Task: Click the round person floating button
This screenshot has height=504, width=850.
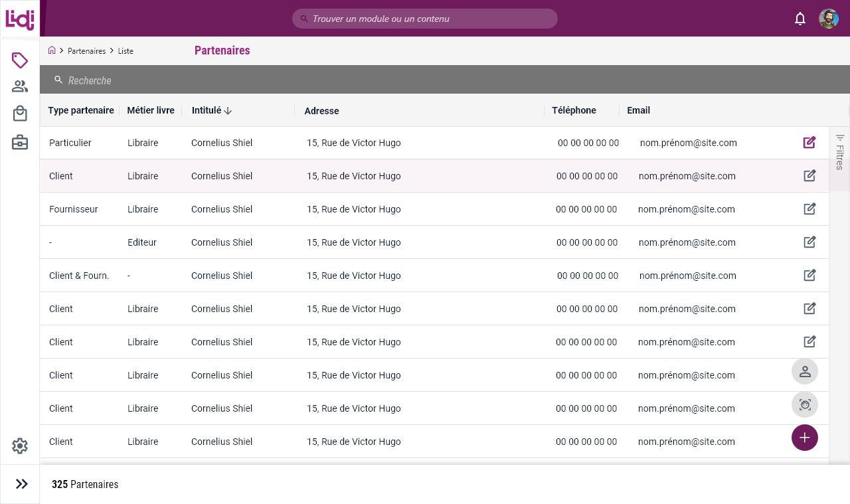Action: pyautogui.click(x=805, y=371)
